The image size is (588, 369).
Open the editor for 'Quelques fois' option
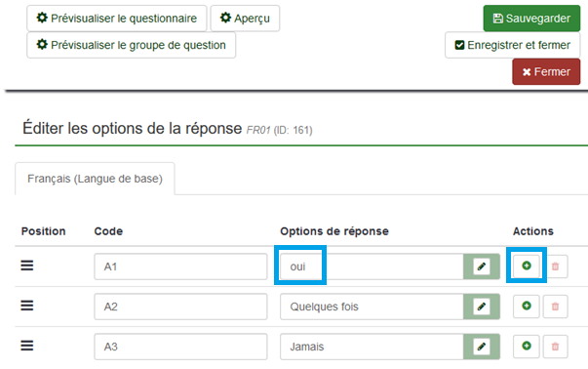click(x=482, y=307)
